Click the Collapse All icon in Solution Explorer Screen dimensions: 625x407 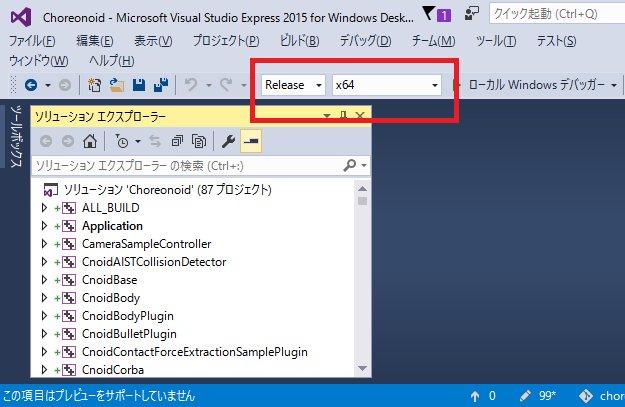[x=178, y=141]
